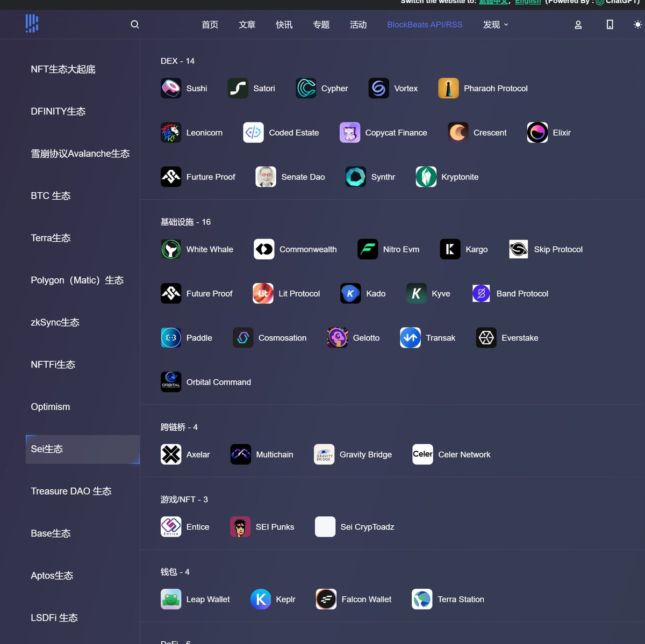Click the Kargo project icon
The image size is (645, 644).
tap(450, 249)
